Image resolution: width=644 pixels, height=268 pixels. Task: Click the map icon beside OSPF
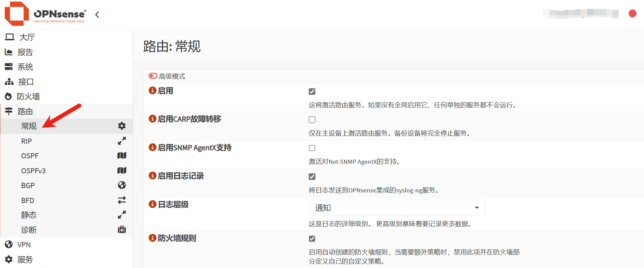point(122,156)
